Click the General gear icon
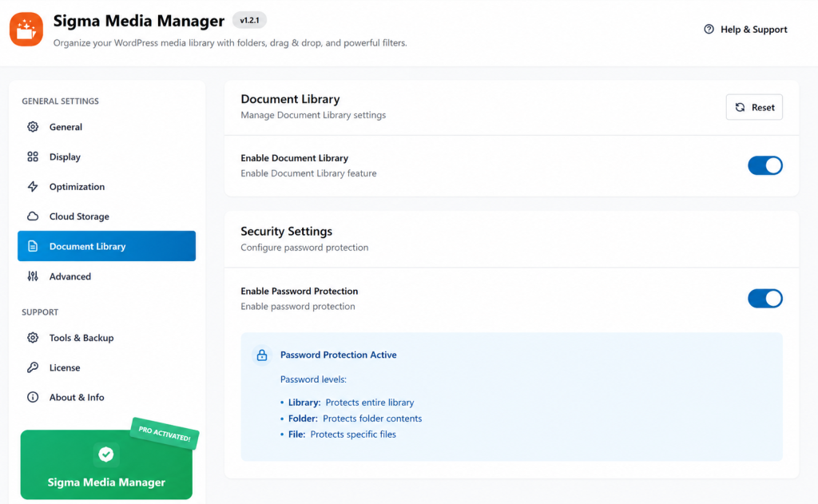This screenshot has height=504, width=818. click(33, 127)
